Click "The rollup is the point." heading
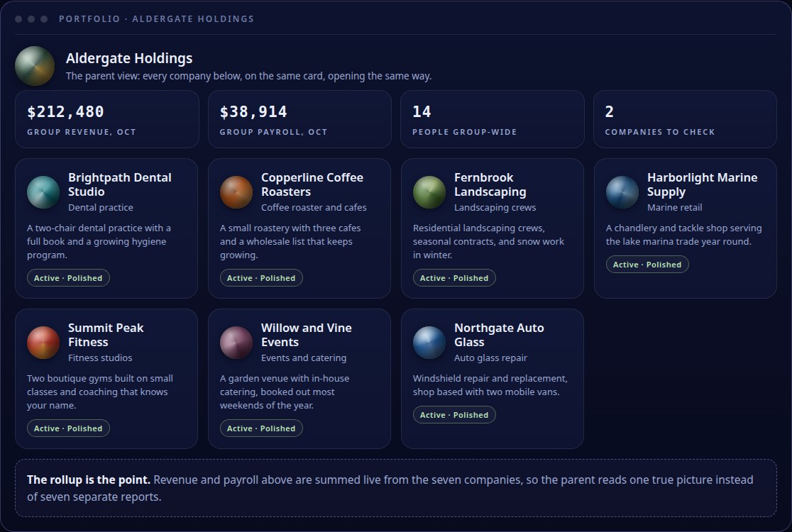 89,480
